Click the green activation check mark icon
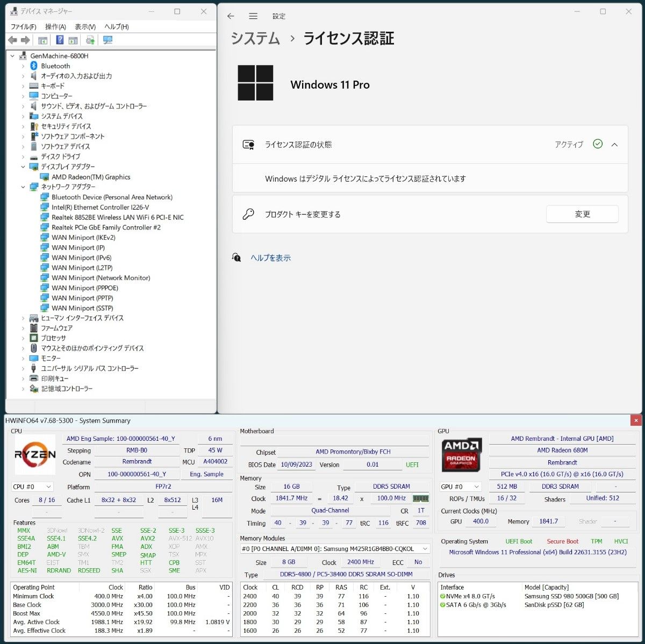 [597, 144]
